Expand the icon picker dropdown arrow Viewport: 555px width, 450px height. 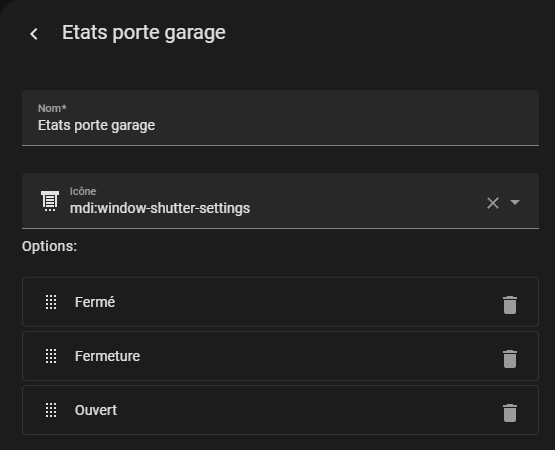tap(515, 202)
